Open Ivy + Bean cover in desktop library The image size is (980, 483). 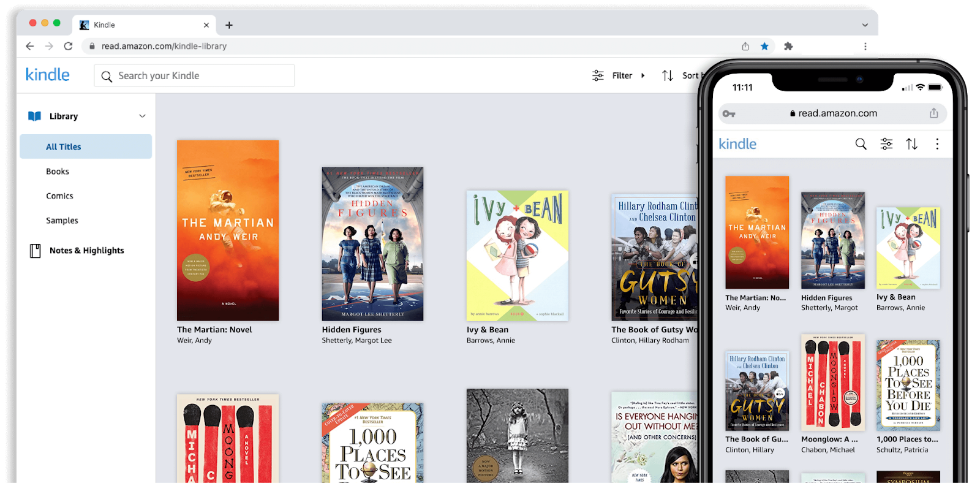(517, 256)
